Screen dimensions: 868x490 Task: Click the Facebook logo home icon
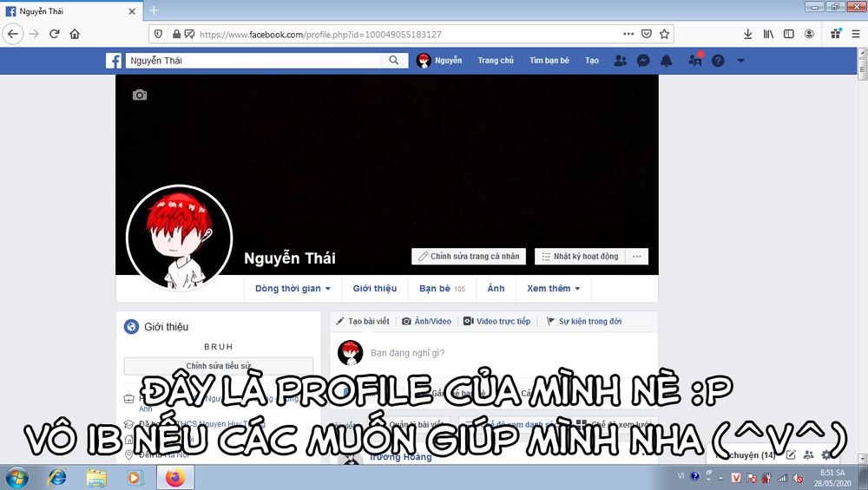tap(114, 61)
